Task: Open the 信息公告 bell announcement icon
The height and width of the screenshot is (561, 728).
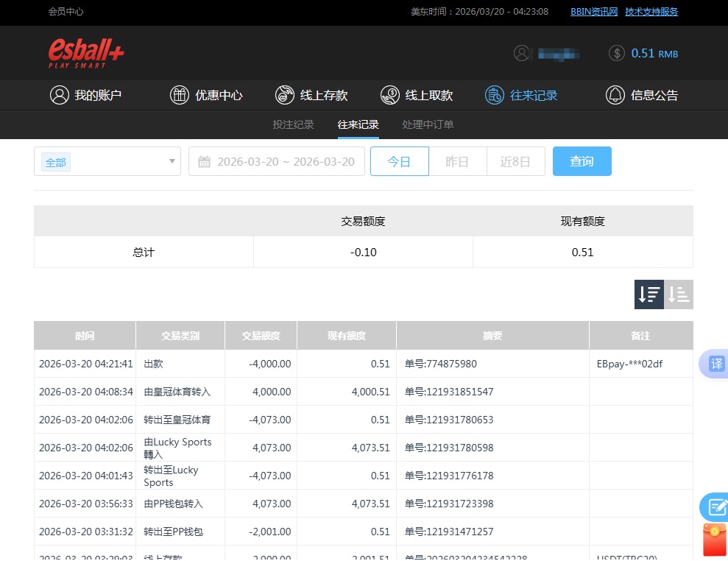Action: coord(615,95)
